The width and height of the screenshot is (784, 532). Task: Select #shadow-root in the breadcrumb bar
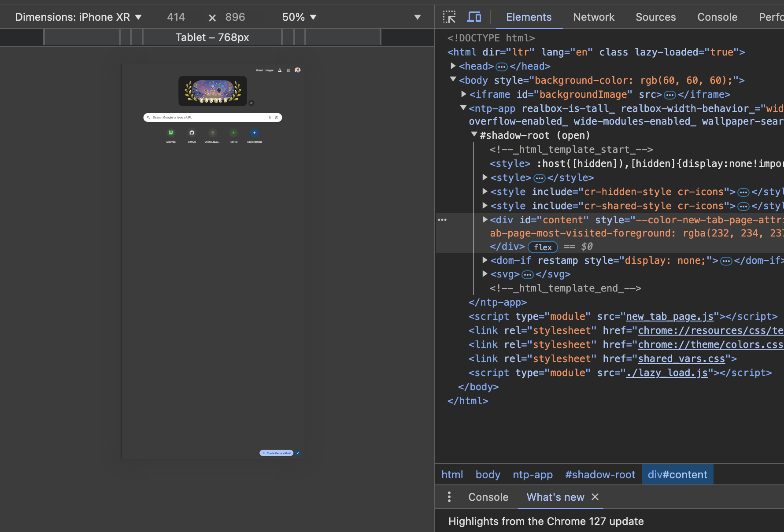click(600, 475)
